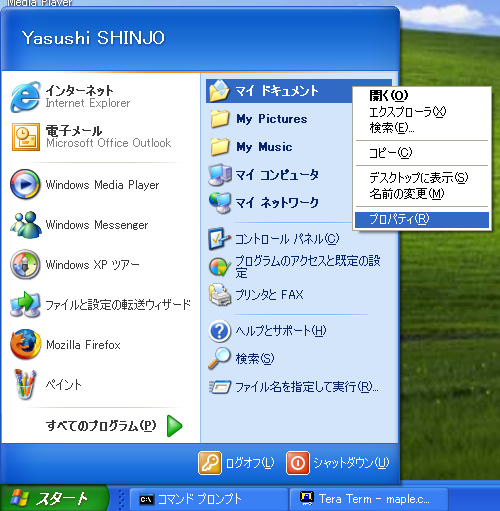Click ヘルプとサポート(H) text

(x=281, y=331)
